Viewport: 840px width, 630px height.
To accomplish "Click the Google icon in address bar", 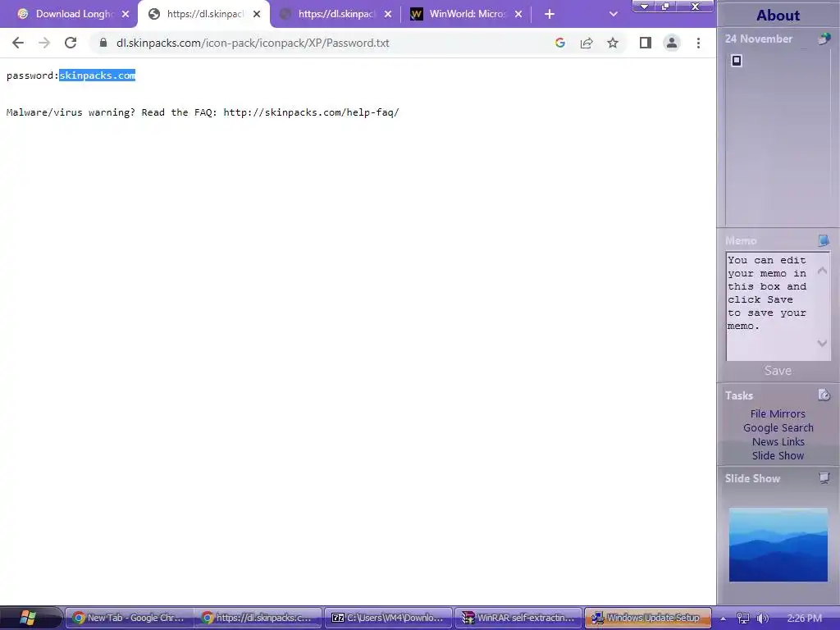I will 559,43.
